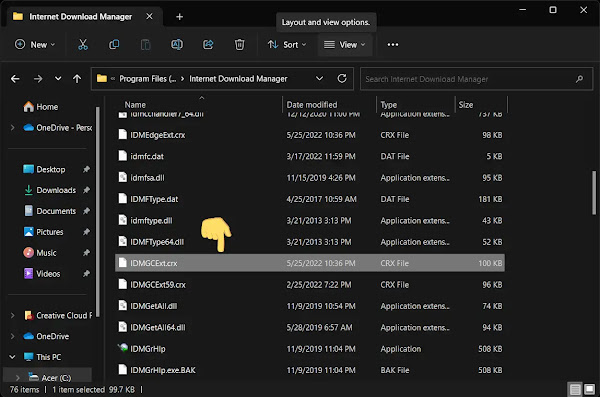
Task: Select the IDMEdgeExt.crx file
Action: 310,135
